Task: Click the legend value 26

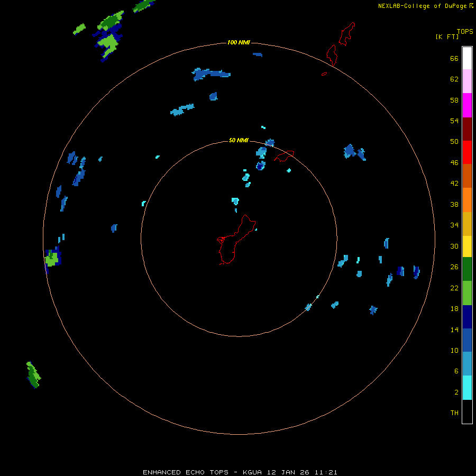Action: [454, 267]
